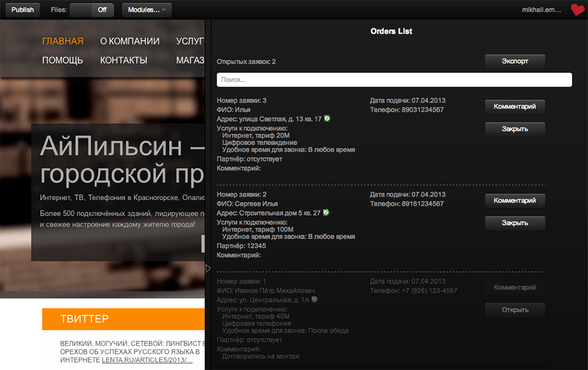The height and width of the screenshot is (370, 588).
Task: Click the Orders List title
Action: click(391, 31)
